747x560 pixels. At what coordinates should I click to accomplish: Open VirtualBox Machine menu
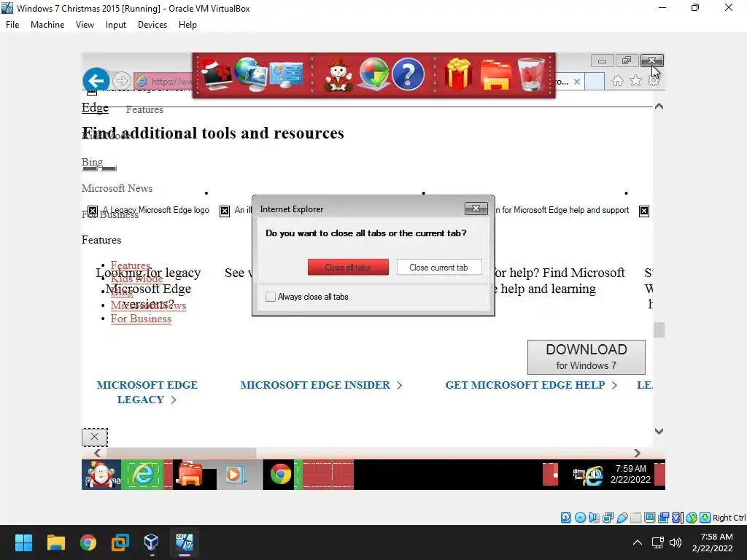47,25
